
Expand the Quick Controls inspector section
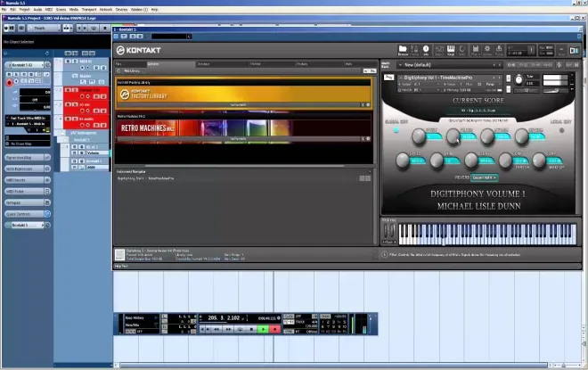coord(28,214)
